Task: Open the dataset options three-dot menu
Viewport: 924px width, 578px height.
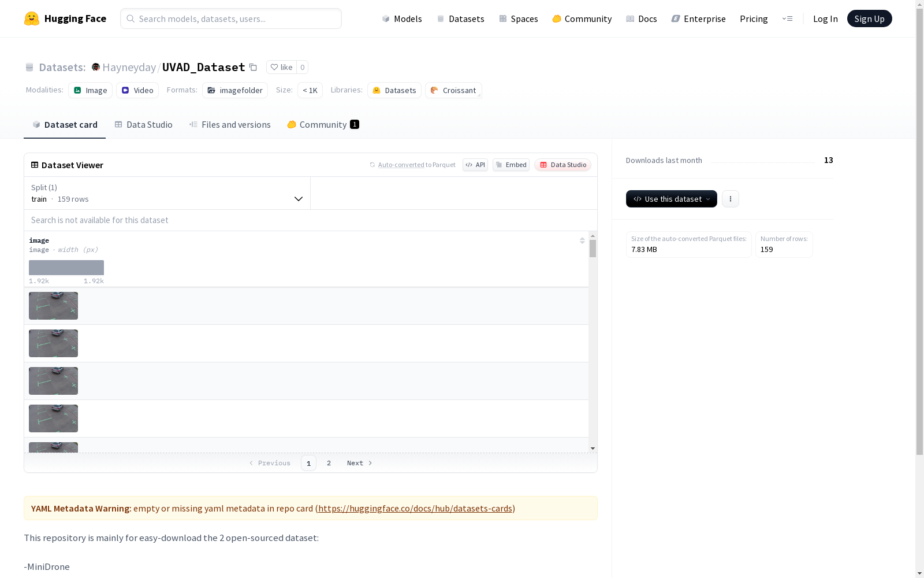Action: point(731,199)
